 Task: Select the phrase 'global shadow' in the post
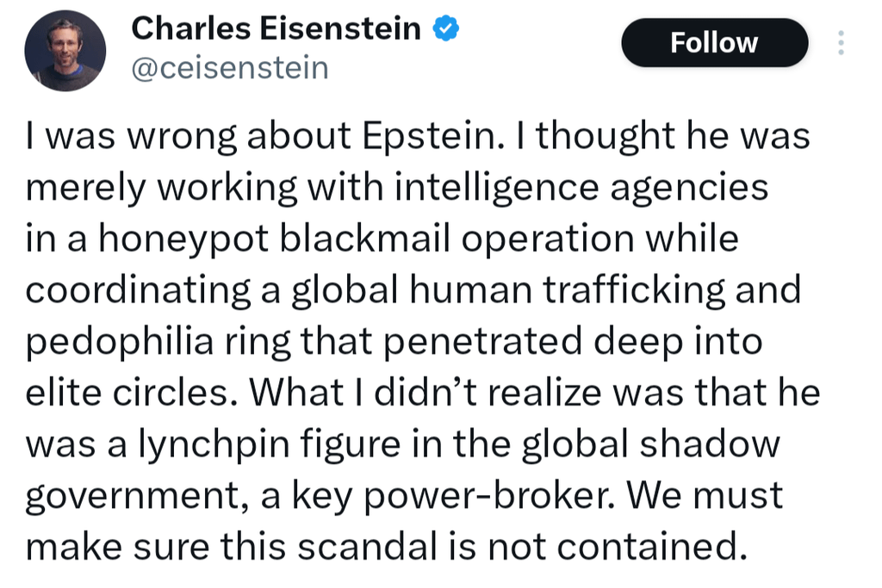click(651, 444)
